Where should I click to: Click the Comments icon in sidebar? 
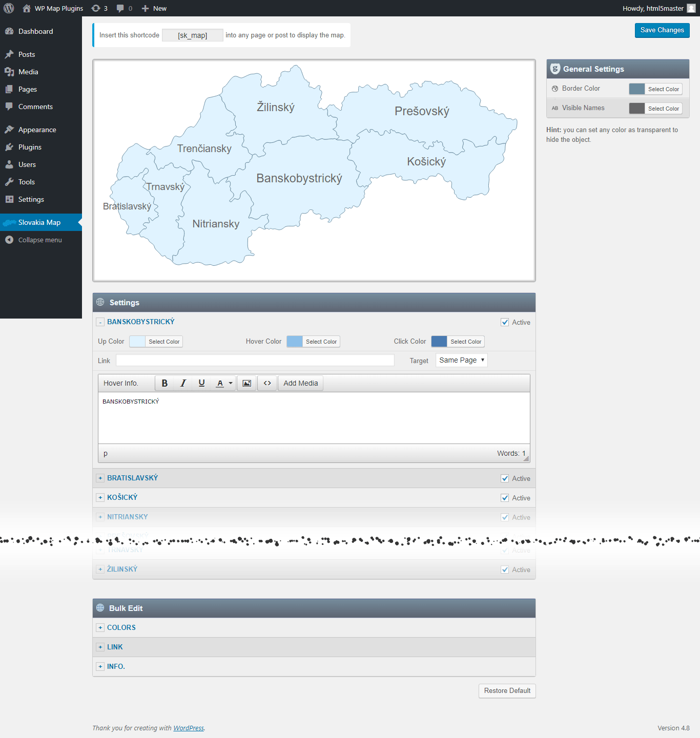tap(9, 107)
